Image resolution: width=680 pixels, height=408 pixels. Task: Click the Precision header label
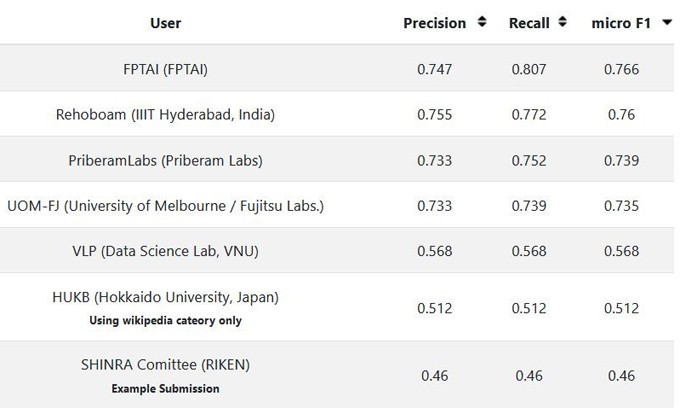pyautogui.click(x=434, y=22)
